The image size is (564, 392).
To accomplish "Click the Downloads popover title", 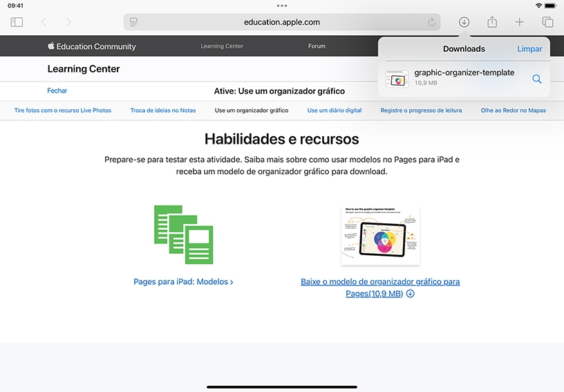I will tap(464, 49).
